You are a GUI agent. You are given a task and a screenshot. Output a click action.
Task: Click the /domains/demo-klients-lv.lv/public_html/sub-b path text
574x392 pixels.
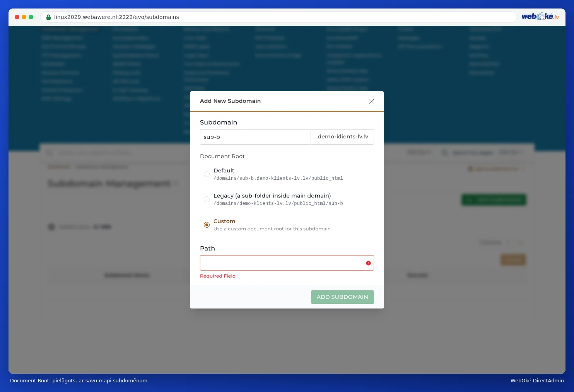tap(278, 203)
